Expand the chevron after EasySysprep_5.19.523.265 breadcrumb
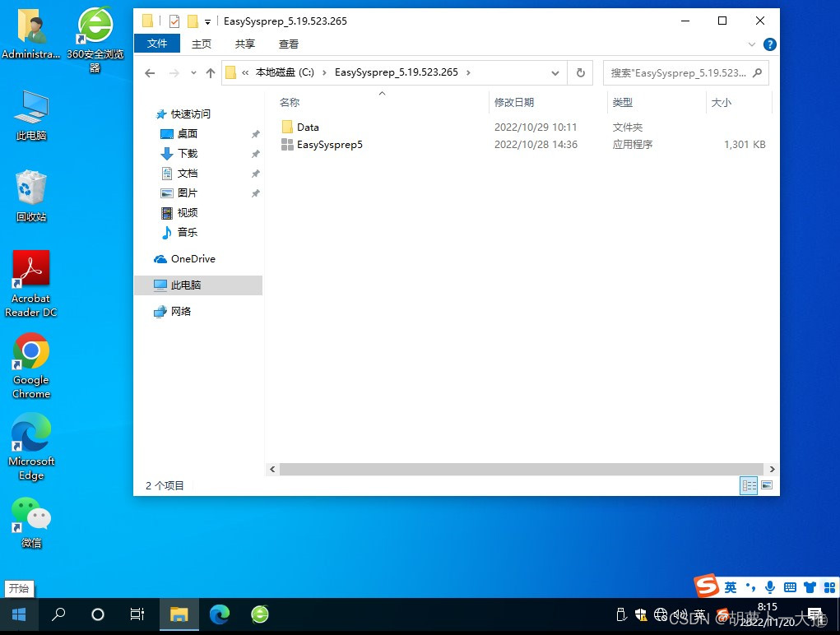 [x=468, y=73]
